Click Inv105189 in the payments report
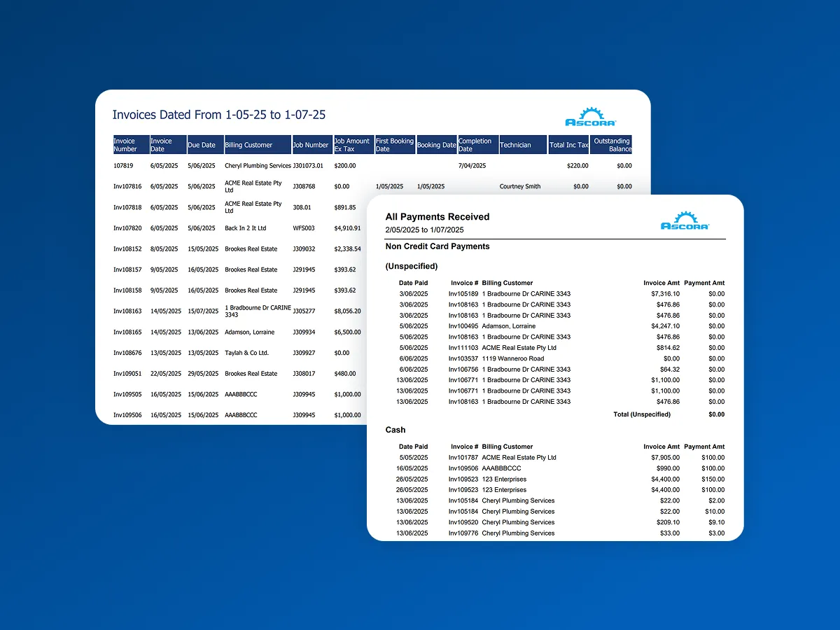 (x=463, y=294)
